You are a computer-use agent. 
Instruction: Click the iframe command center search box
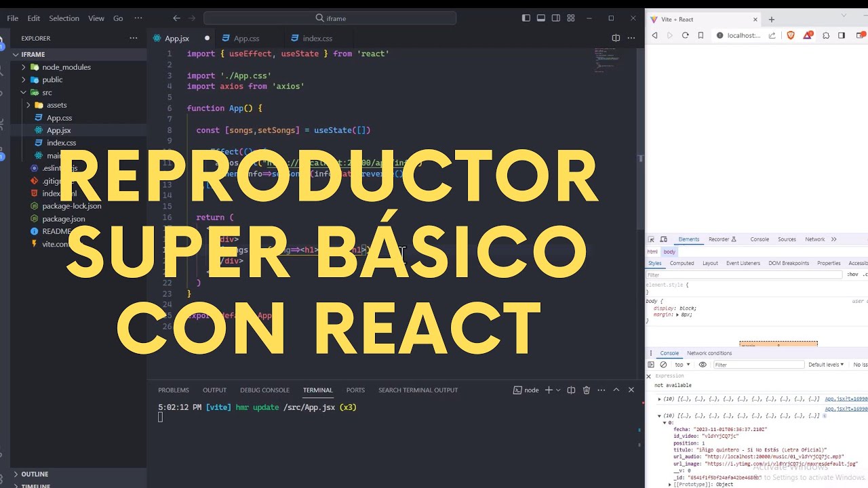click(330, 18)
